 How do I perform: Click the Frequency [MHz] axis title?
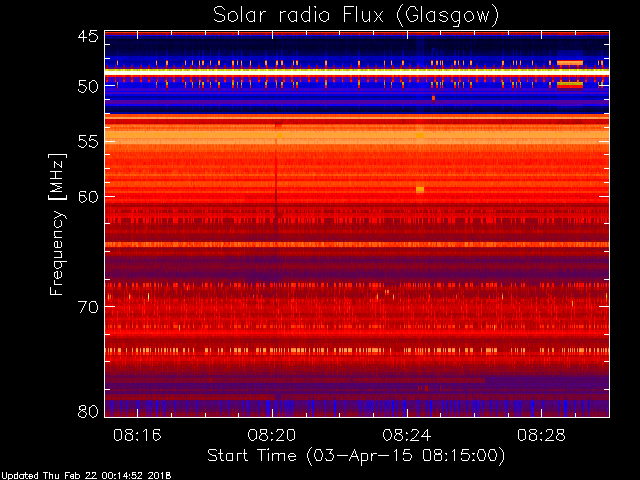57,224
